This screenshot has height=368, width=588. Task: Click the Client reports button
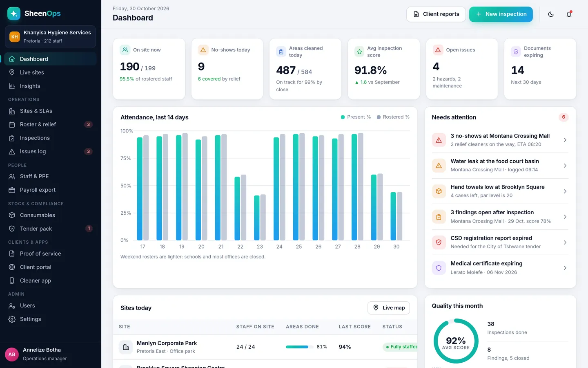click(436, 14)
